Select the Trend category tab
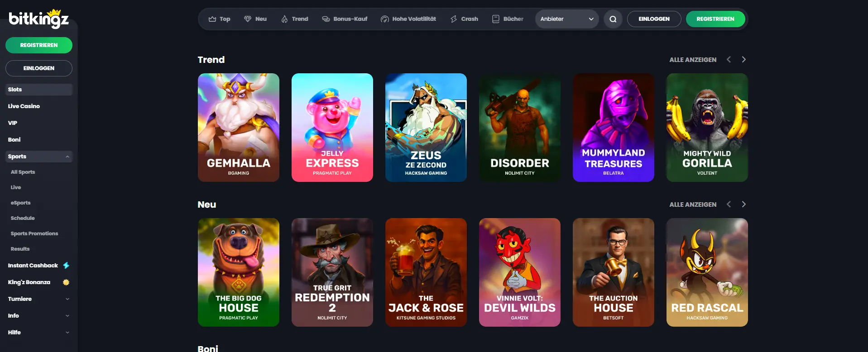868x352 pixels. [294, 19]
